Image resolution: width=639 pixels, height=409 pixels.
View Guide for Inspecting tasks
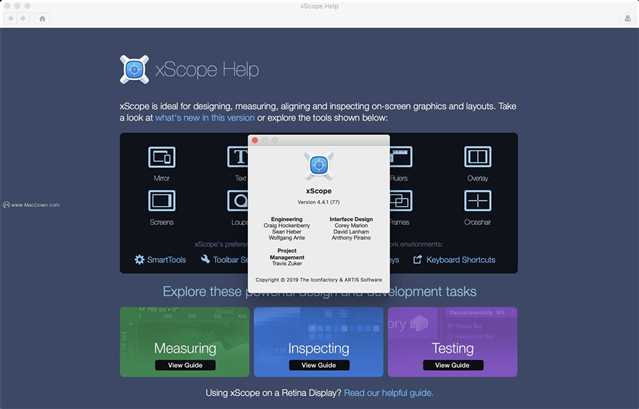[x=319, y=365]
